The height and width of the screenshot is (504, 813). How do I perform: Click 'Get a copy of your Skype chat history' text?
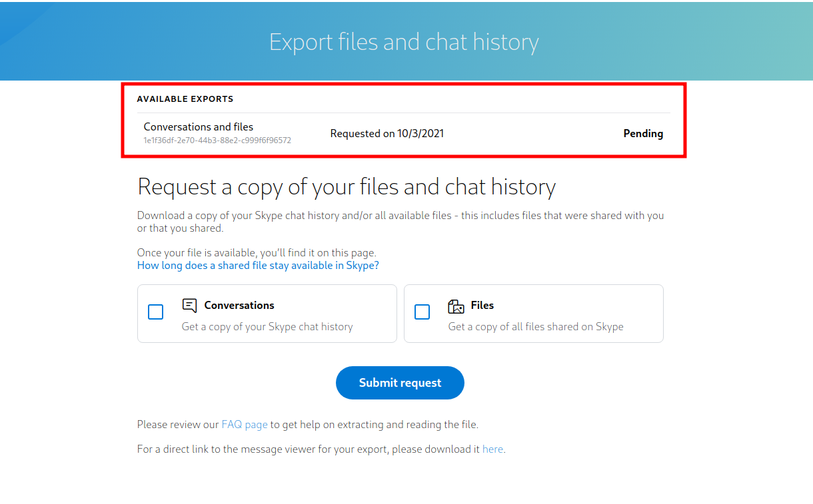pos(267,326)
